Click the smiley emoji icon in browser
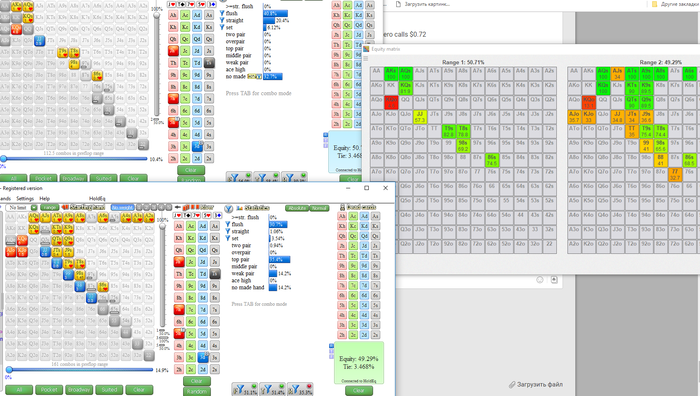 539,279
